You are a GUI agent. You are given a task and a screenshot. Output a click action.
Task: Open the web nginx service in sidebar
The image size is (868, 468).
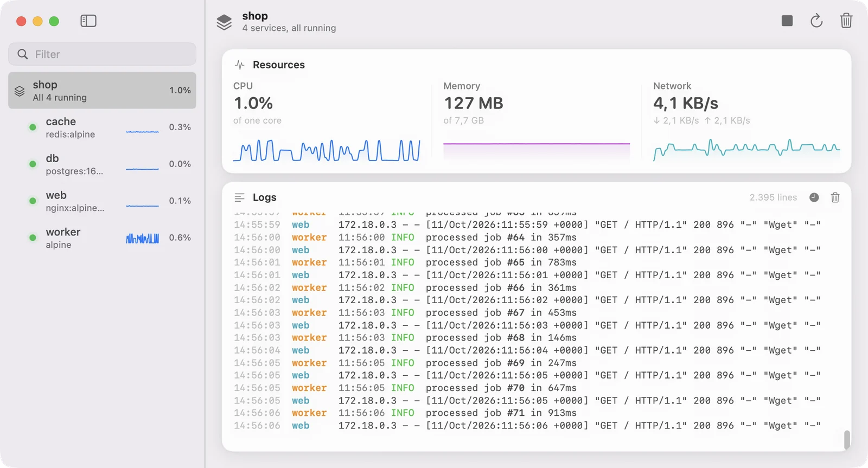click(102, 201)
